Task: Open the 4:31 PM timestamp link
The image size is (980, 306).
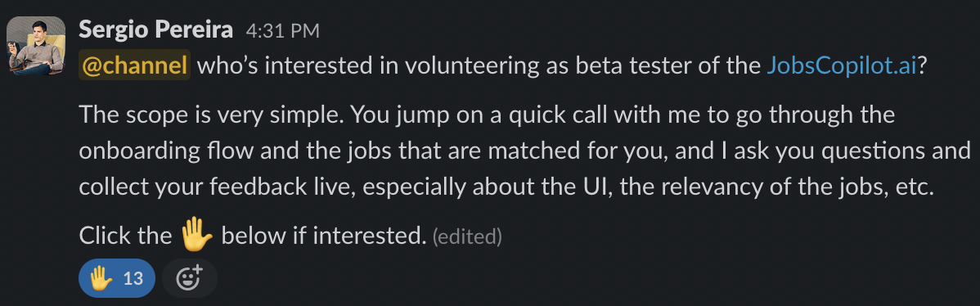Action: coord(282,30)
